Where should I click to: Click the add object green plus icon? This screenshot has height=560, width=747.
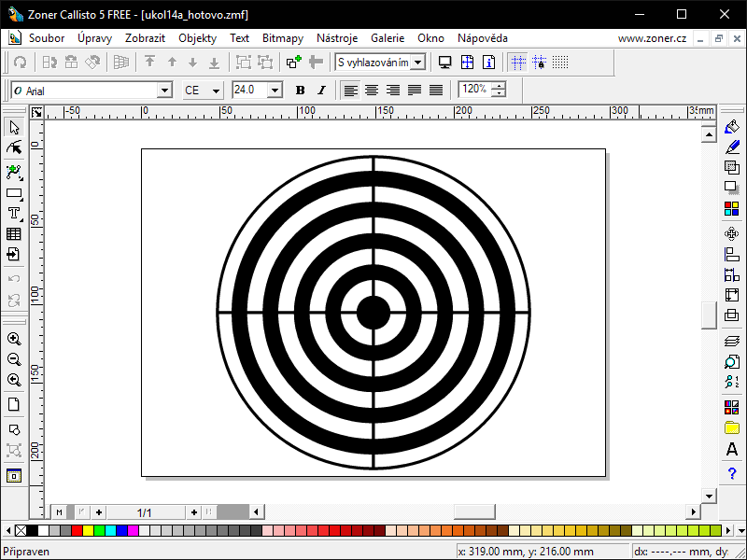(x=294, y=62)
